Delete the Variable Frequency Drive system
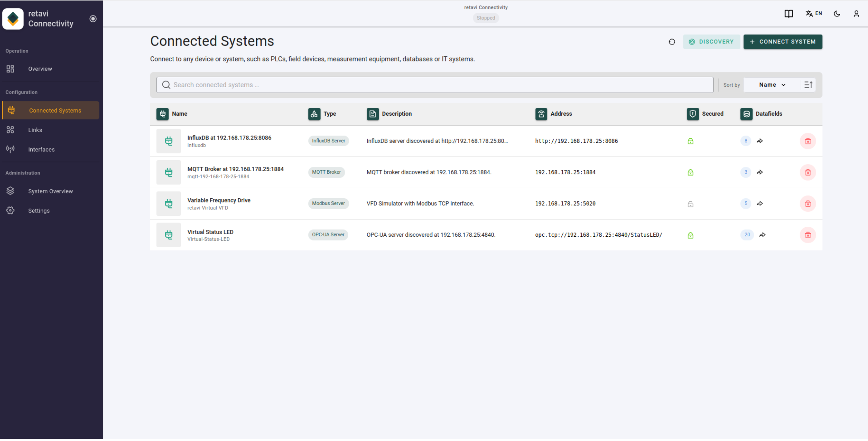This screenshot has width=868, height=441. [808, 204]
